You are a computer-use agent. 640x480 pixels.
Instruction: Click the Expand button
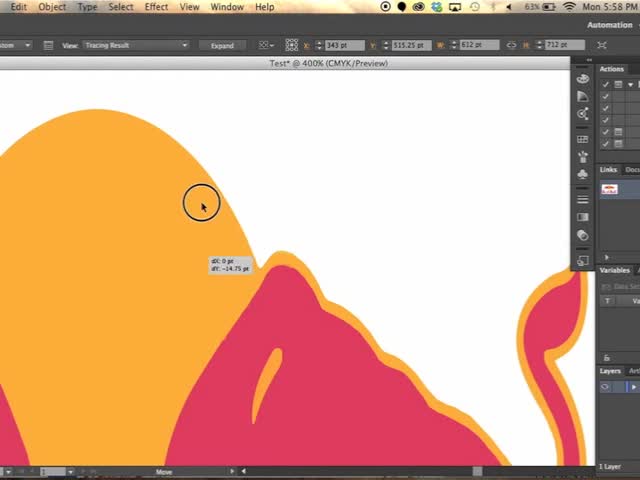tap(222, 45)
